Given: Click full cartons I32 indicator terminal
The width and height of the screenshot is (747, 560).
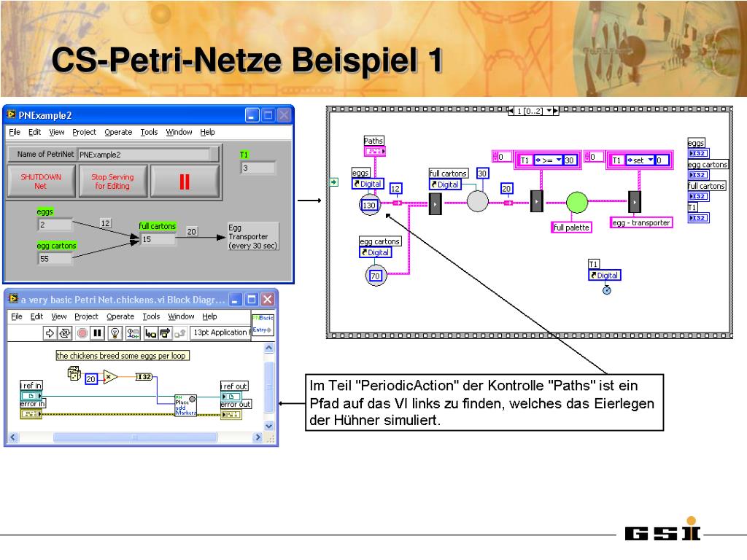Looking at the screenshot, I should click(698, 196).
